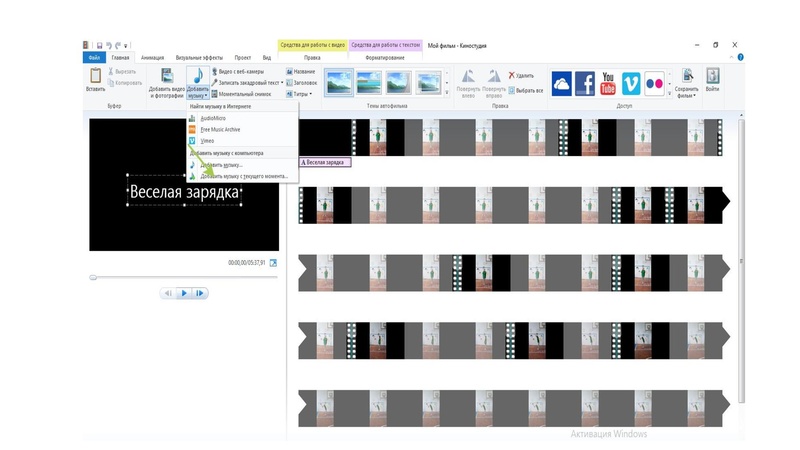Viewport: 800px width, 450px height.
Task: Select Free Music Archive from the menu
Action: (220, 130)
